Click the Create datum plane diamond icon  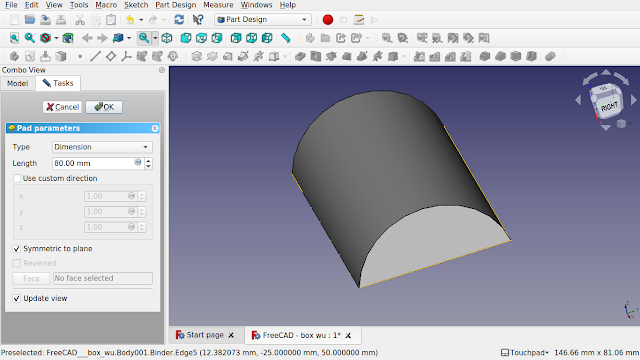click(111, 56)
